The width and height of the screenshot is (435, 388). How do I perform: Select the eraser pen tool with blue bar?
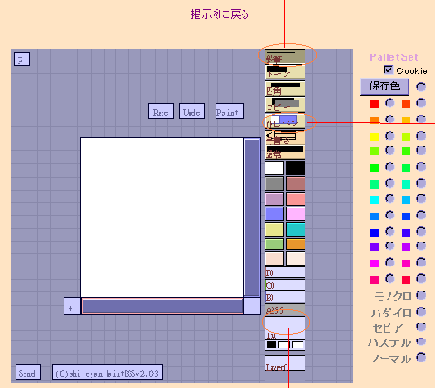[x=285, y=121]
